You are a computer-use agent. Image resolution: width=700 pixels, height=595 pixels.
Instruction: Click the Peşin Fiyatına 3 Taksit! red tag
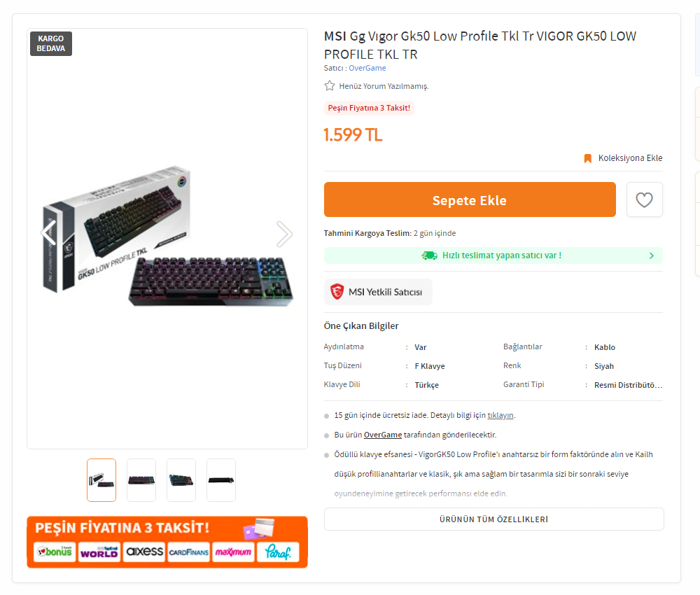click(x=369, y=108)
